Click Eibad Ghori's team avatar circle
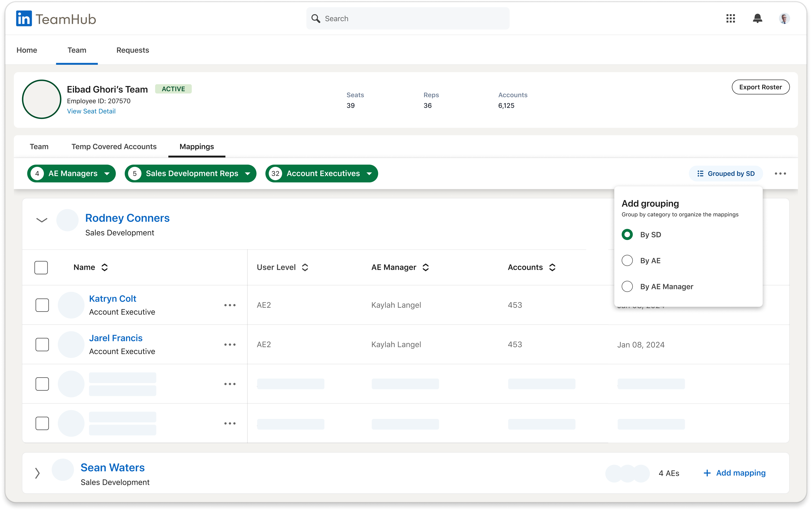Image resolution: width=812 pixels, height=511 pixels. 42,99
